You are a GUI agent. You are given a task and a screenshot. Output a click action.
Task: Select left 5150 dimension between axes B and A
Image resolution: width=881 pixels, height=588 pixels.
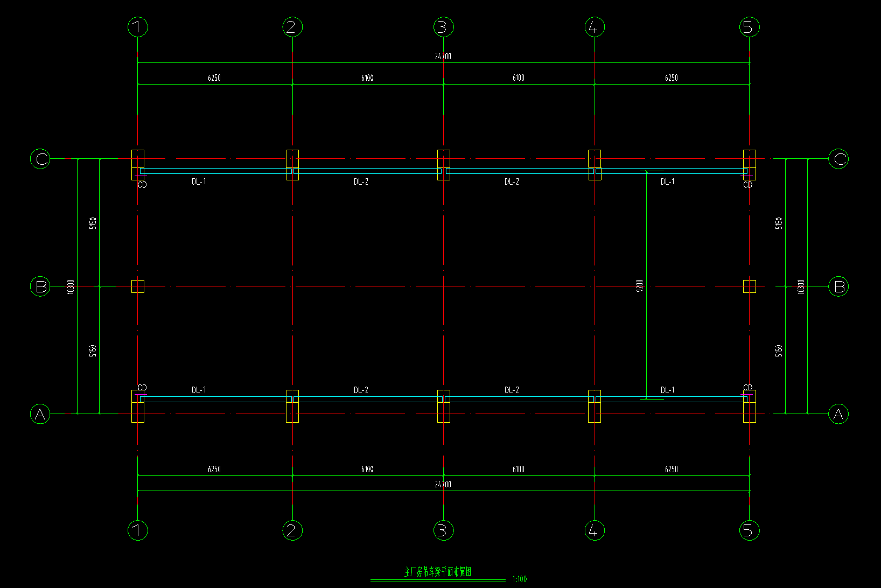(x=93, y=351)
